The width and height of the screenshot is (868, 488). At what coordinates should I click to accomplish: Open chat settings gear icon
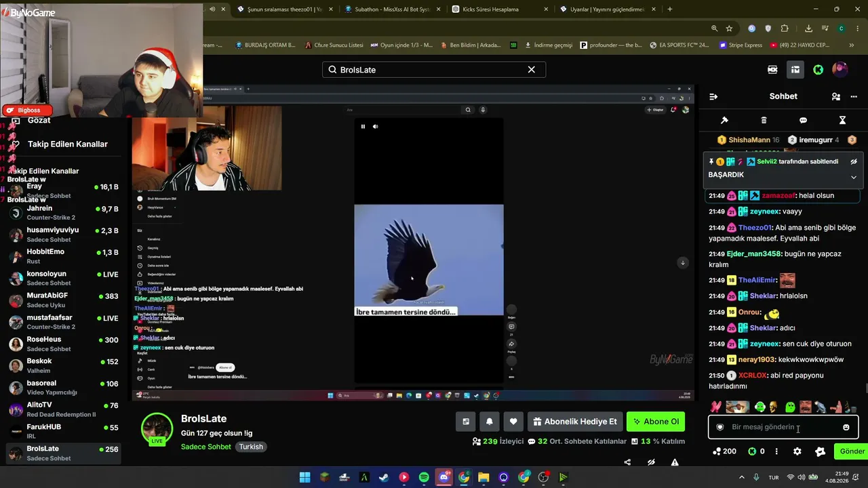tap(797, 451)
